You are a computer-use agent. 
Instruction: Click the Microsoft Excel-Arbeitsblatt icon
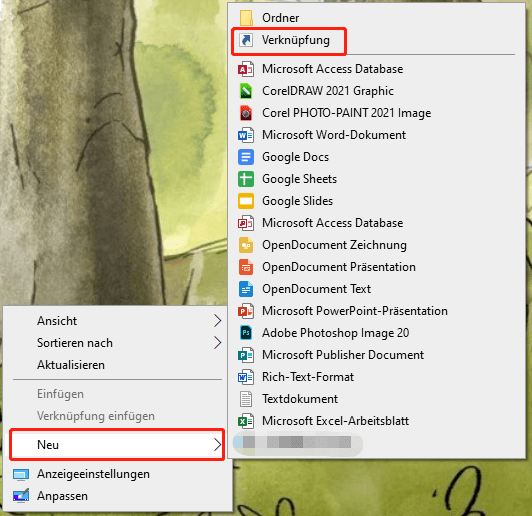pyautogui.click(x=246, y=421)
